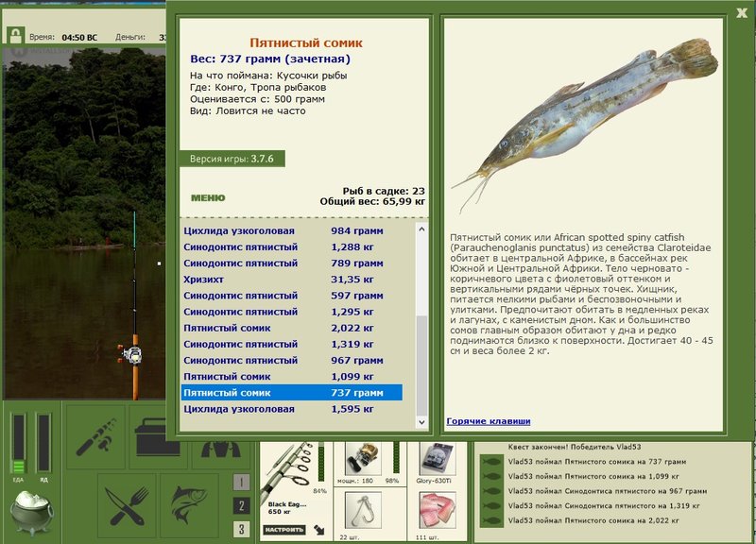The height and width of the screenshot is (544, 756).
Task: Select Синодонтис пятнистый 789 грамм row
Action: click(x=292, y=263)
